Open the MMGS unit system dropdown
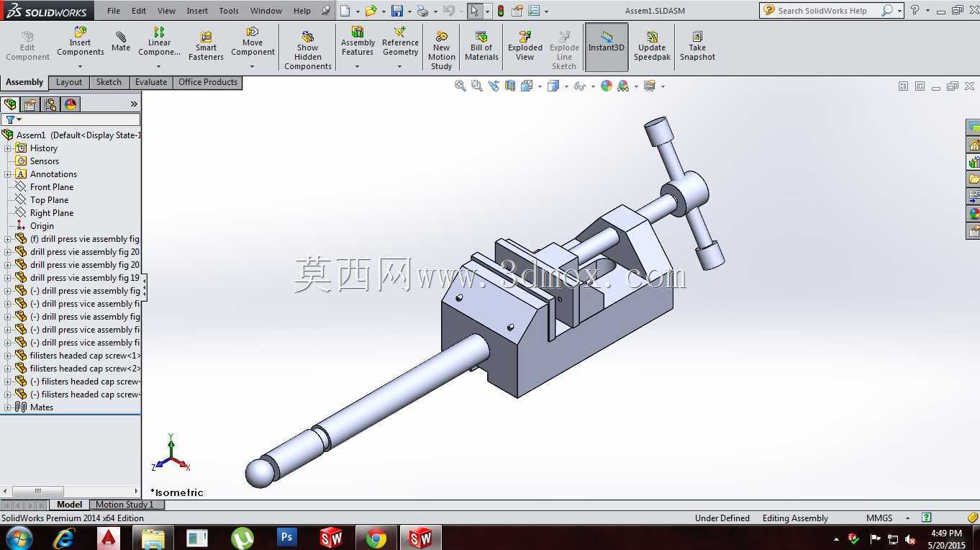980x550 pixels. 907,518
